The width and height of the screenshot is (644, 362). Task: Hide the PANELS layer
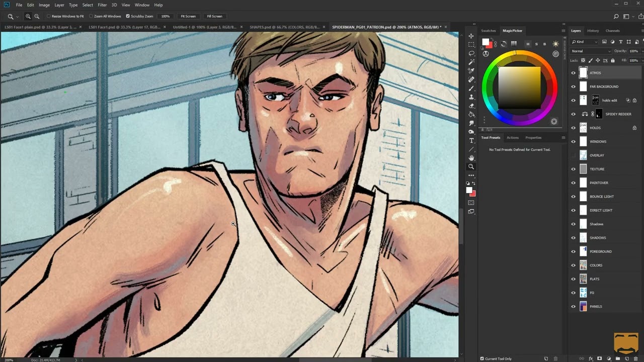[573, 306]
